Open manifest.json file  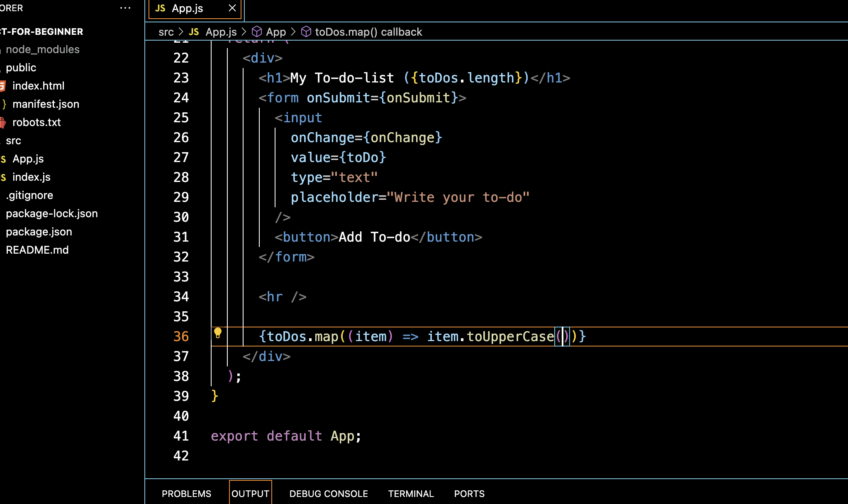46,104
